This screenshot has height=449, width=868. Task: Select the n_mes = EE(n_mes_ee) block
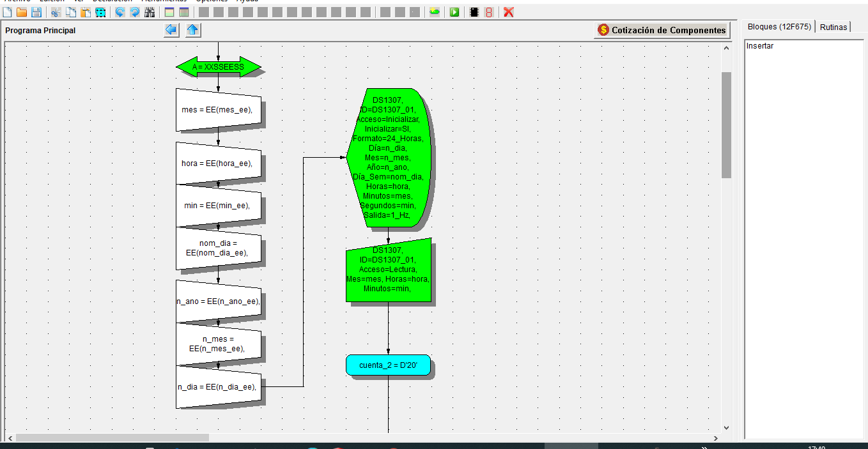tap(219, 344)
